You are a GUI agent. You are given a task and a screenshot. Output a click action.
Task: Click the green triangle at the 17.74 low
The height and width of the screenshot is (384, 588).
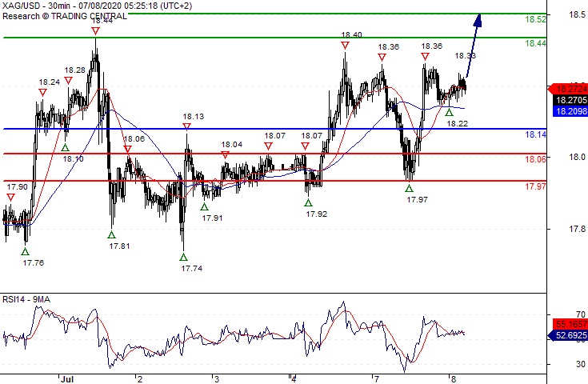(183, 258)
